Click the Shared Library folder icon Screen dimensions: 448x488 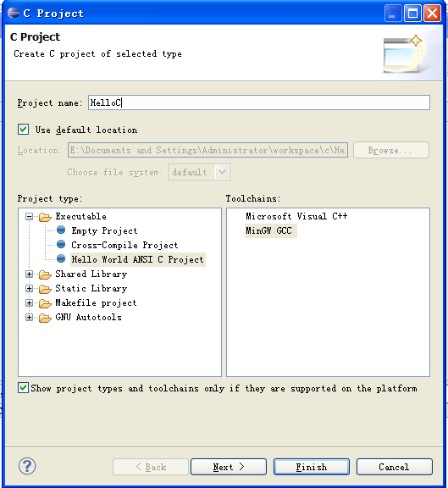point(45,274)
